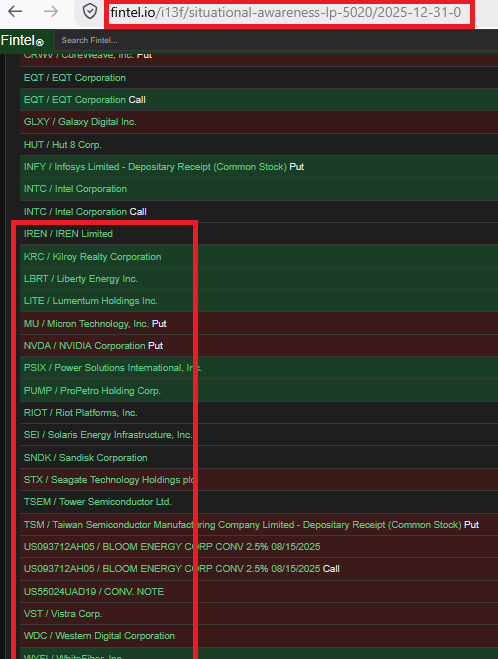Screen dimensions: 498x659
Task: Open TSEM / Tower Semiconductor Ltd. link
Action: click(x=98, y=501)
